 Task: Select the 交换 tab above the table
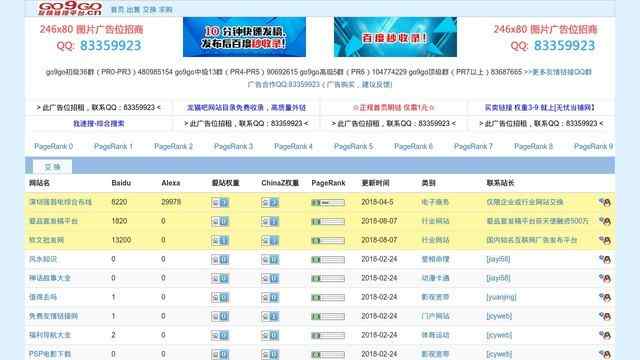(x=52, y=167)
